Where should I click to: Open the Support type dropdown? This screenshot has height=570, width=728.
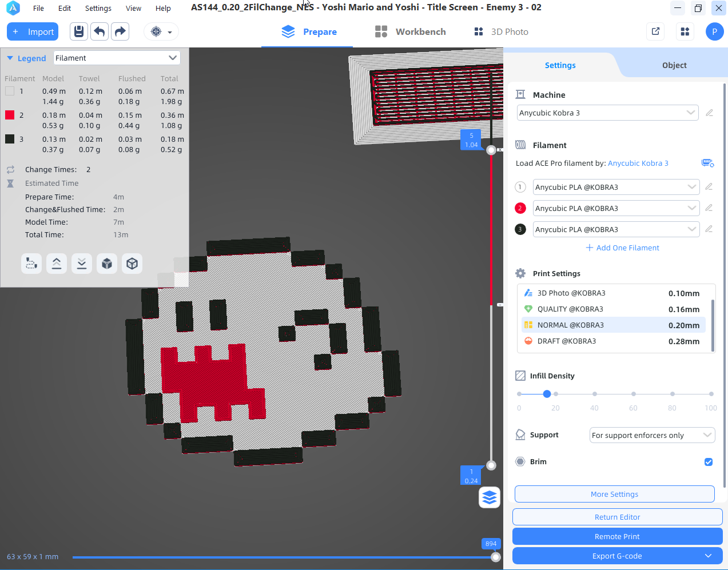652,435
